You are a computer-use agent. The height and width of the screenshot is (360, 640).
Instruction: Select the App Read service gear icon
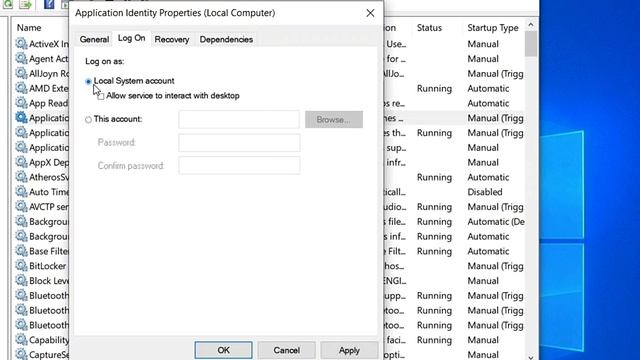click(21, 102)
